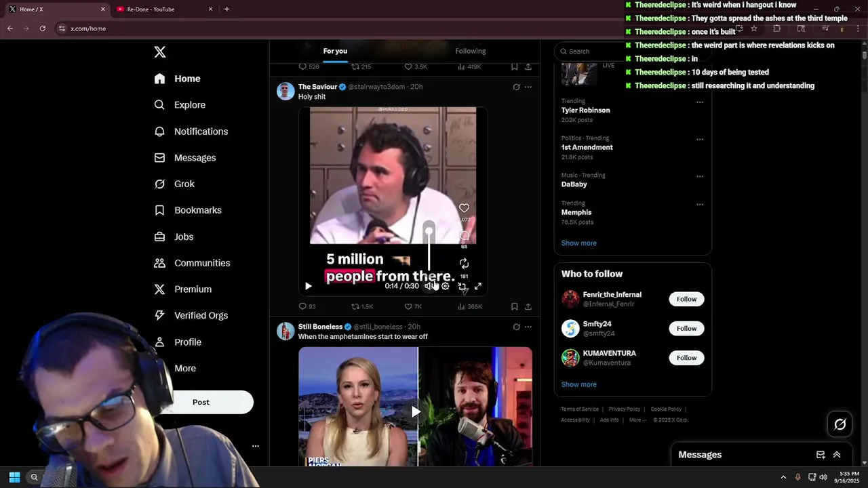Screen dimensions: 868x488
Task: Show more trending topics
Action: 578,243
